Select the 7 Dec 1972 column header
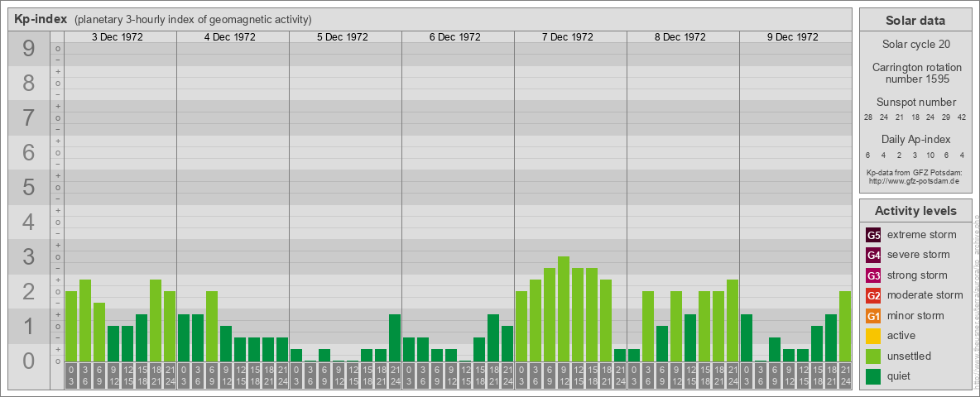980x397 pixels. coord(568,37)
